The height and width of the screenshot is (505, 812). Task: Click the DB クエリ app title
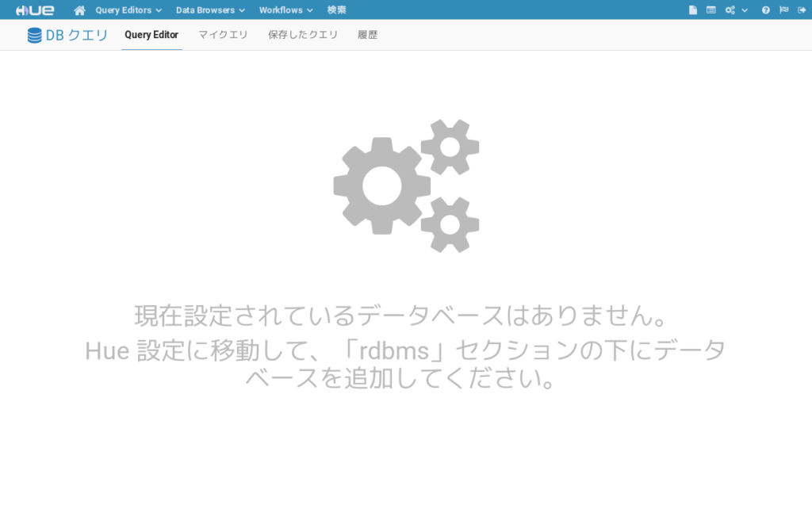coord(77,35)
